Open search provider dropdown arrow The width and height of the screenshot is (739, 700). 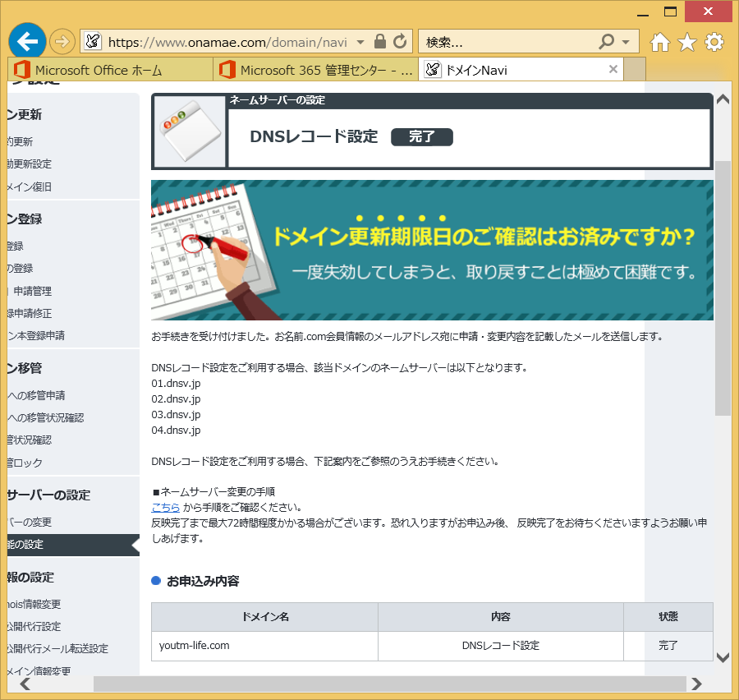point(626,42)
